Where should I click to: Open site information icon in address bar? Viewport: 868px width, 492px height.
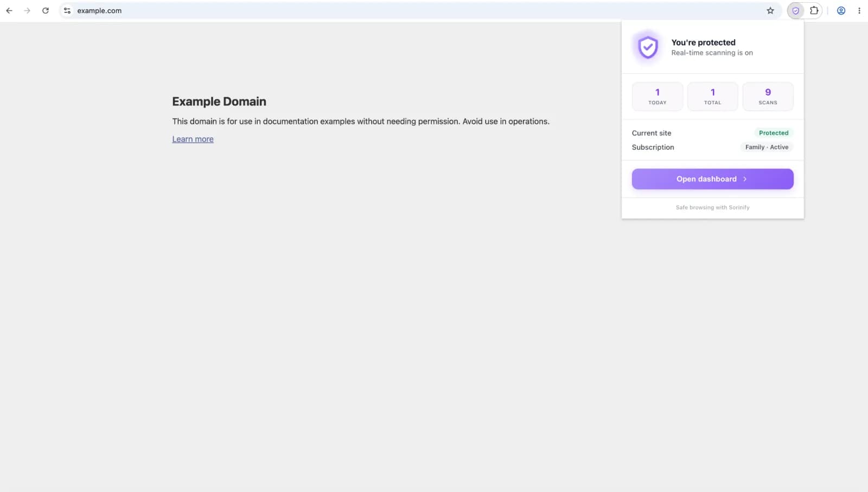[67, 10]
